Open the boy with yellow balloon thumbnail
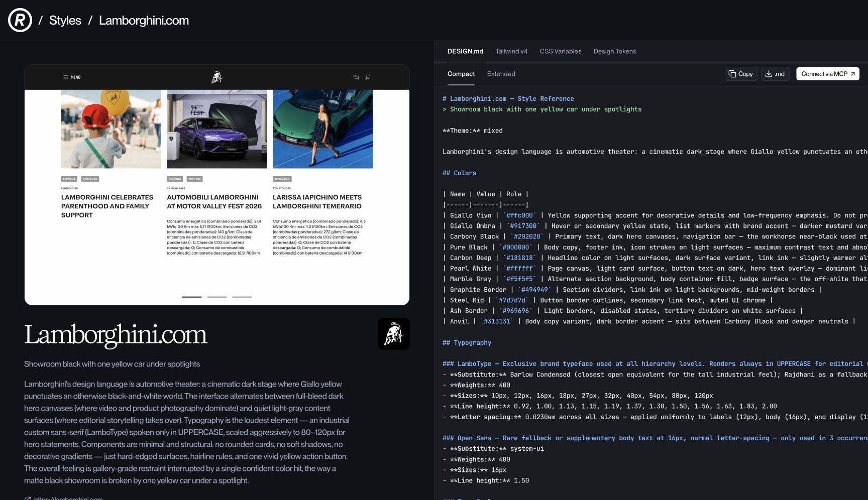The width and height of the screenshot is (868, 500). [111, 129]
